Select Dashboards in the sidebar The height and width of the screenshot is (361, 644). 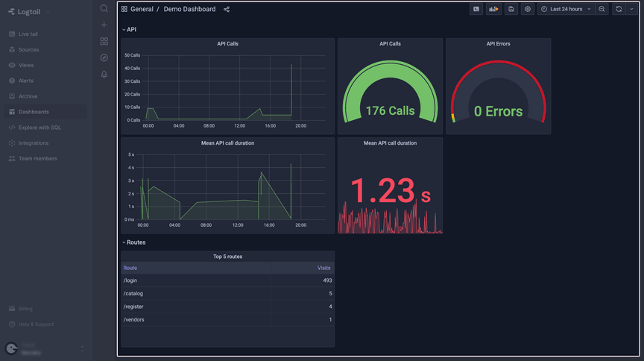(45, 112)
